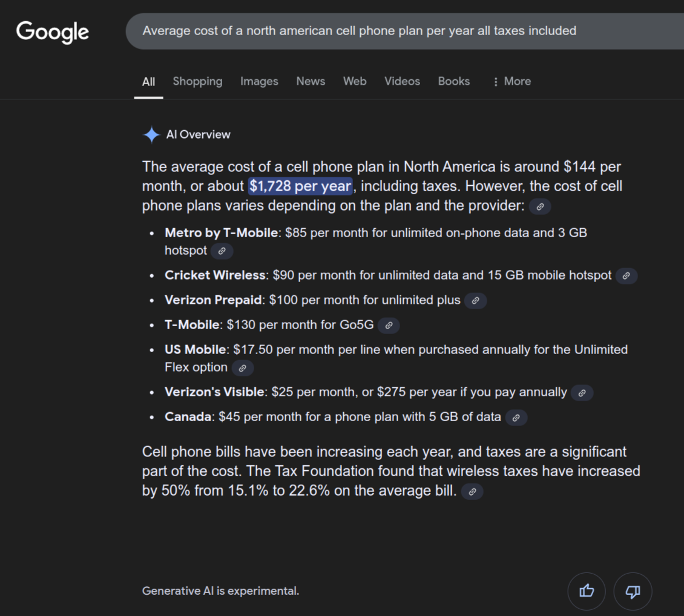Image resolution: width=684 pixels, height=616 pixels.
Task: Switch to the Images tab
Action: click(x=259, y=82)
